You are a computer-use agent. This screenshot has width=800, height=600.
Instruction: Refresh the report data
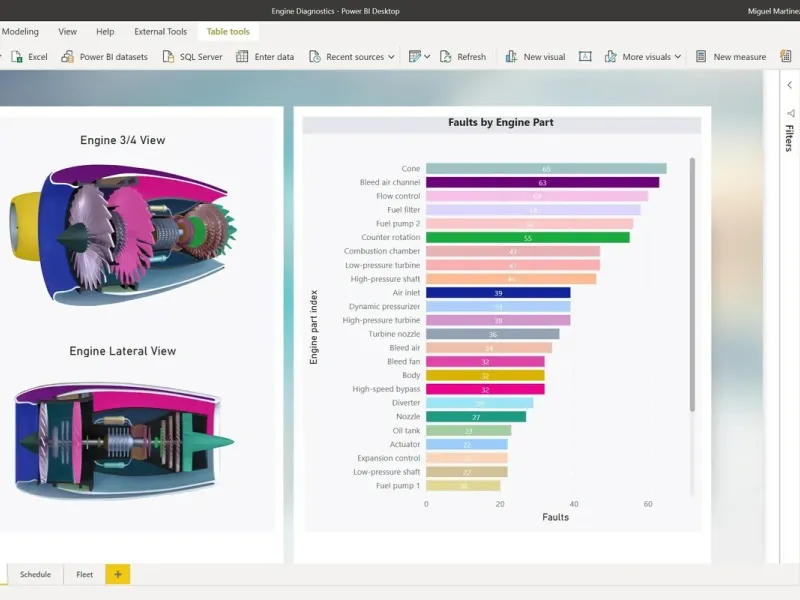pyautogui.click(x=463, y=57)
